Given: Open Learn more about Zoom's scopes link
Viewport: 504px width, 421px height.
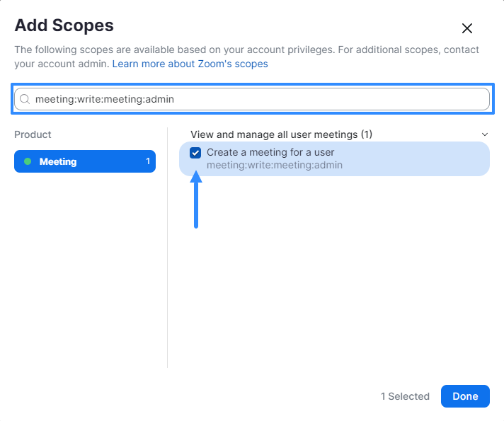Looking at the screenshot, I should pyautogui.click(x=190, y=64).
